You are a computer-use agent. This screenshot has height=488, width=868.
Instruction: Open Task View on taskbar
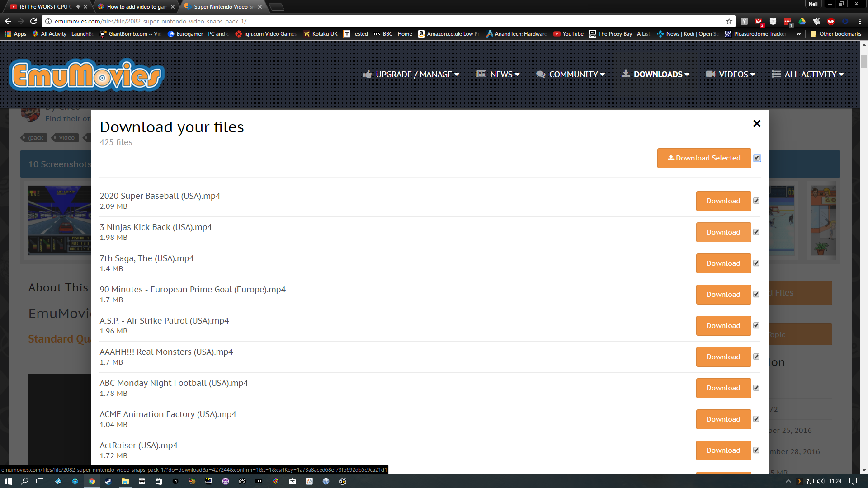point(41,481)
